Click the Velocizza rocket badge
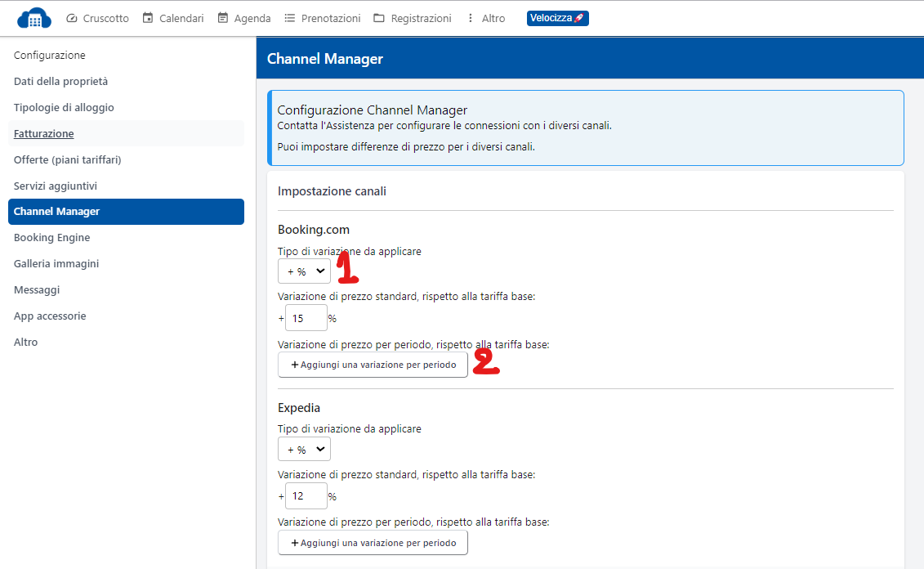This screenshot has height=569, width=924. pos(557,18)
